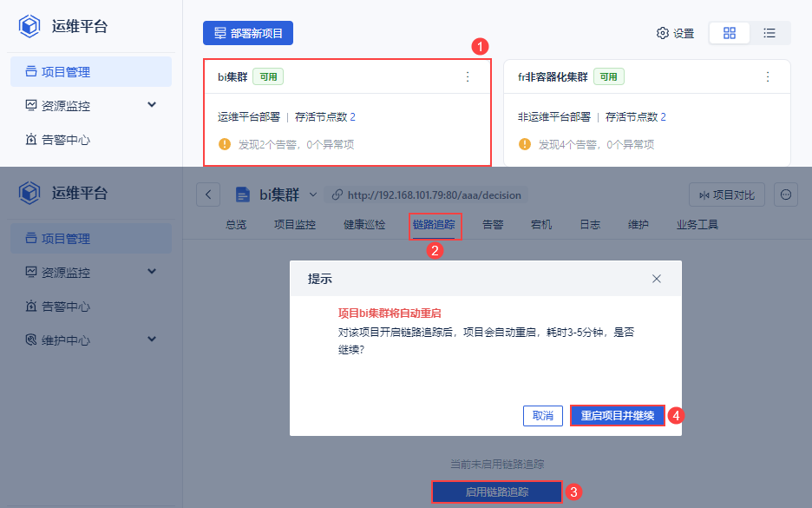Open 设置 with the gear icon
812x508 pixels.
(x=675, y=33)
